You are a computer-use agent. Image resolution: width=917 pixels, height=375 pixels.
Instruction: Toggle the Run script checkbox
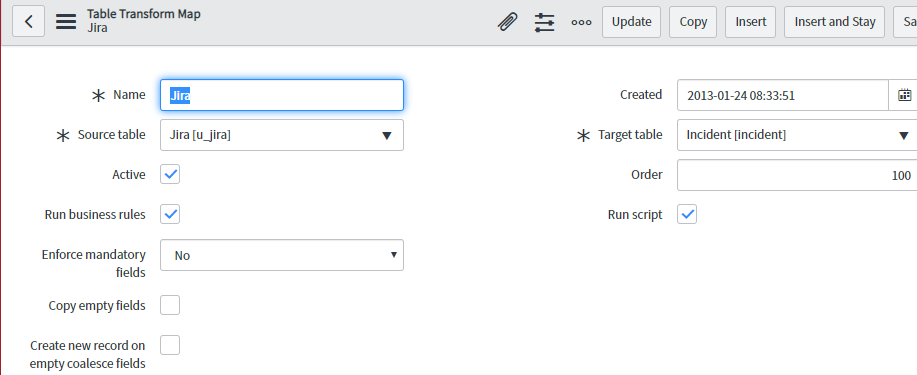[x=687, y=214]
